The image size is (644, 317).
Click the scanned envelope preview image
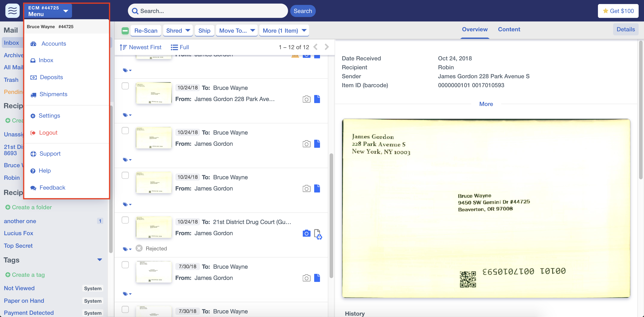[486, 208]
